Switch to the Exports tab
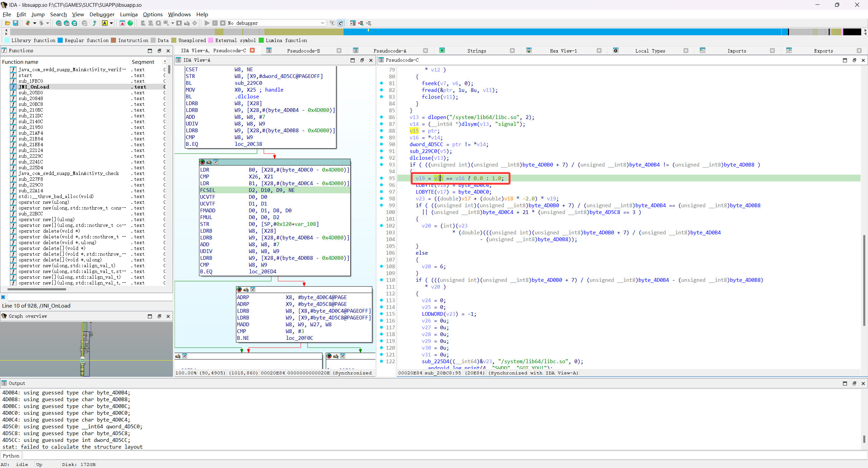Image resolution: width=868 pixels, height=468 pixels. 823,51
